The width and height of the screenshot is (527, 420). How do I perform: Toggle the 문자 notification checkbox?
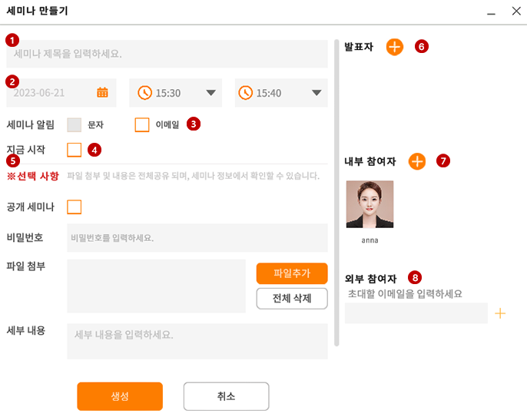point(75,124)
